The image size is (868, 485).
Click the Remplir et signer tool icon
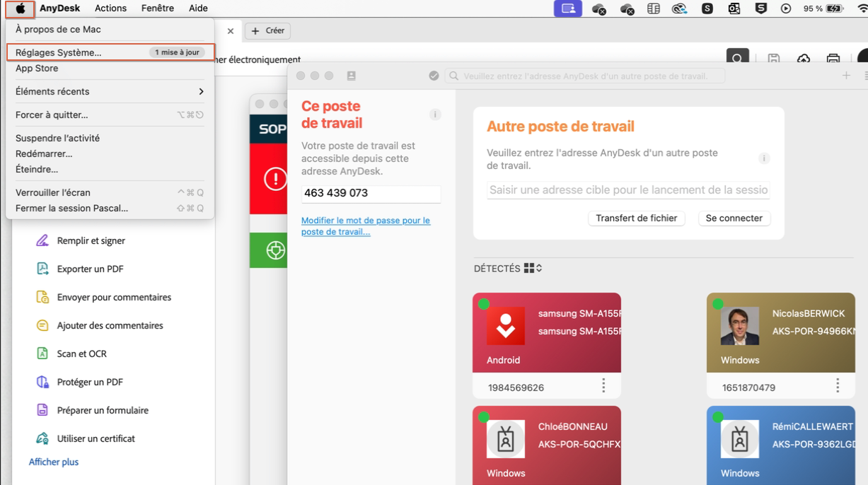click(x=42, y=240)
